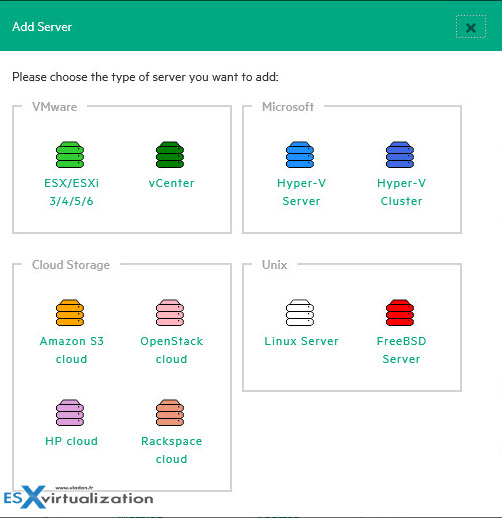Viewport: 502px width, 518px height.
Task: Click the 'Please choose the type' instruction text
Action: point(145,77)
